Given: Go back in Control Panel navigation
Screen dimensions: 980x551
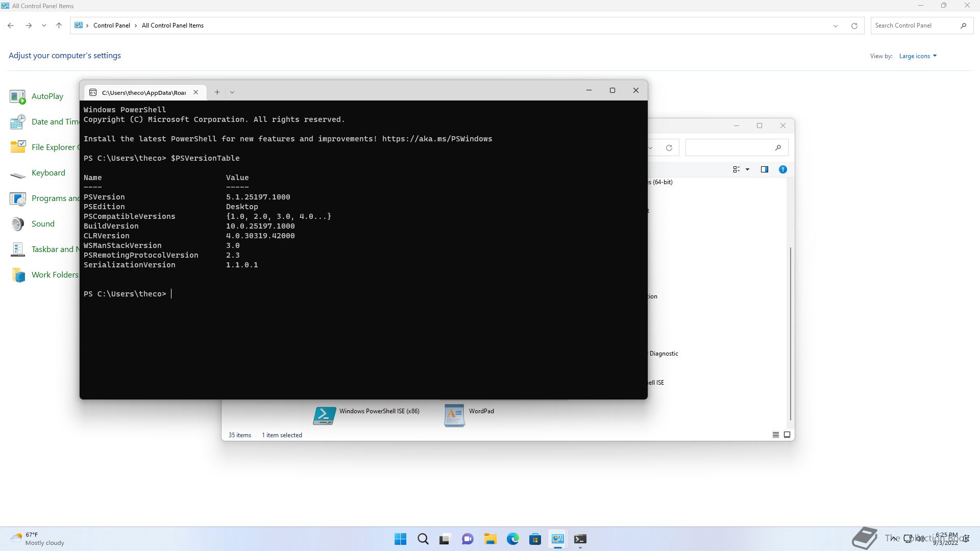Looking at the screenshot, I should (x=11, y=26).
